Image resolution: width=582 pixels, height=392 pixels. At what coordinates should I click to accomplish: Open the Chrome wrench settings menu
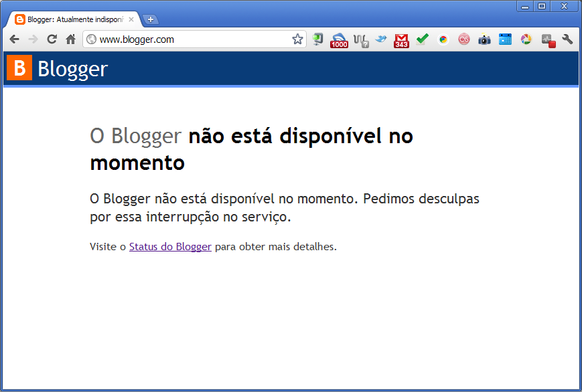(568, 39)
